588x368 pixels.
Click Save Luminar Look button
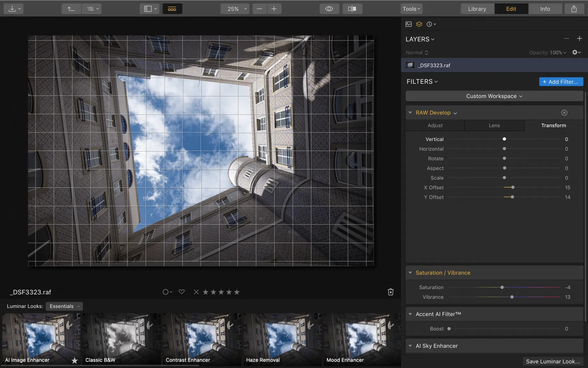tap(552, 361)
